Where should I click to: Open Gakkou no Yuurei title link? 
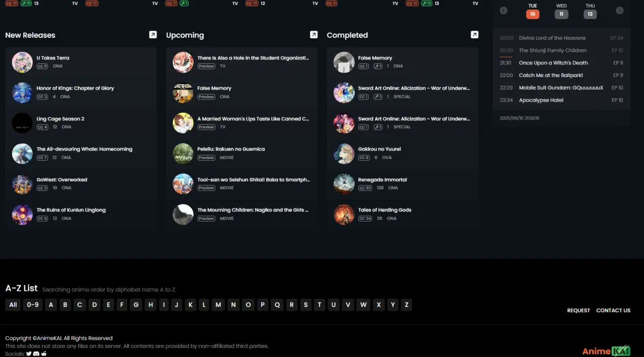click(x=379, y=149)
